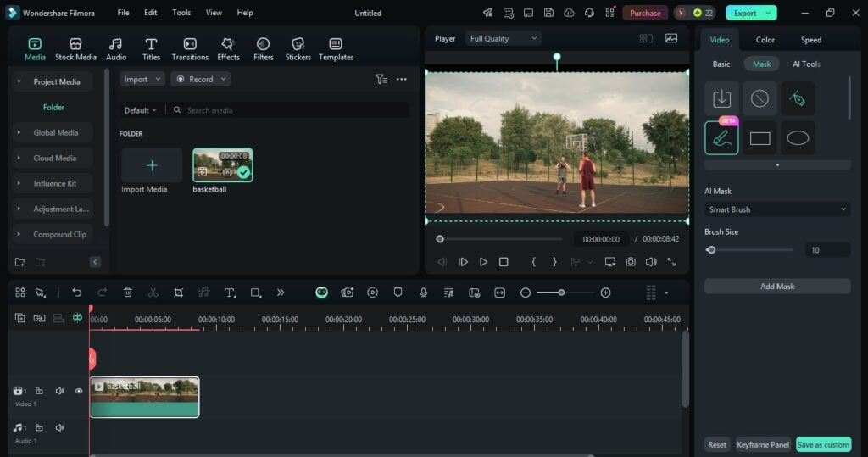Open the Titles library

pyautogui.click(x=151, y=48)
